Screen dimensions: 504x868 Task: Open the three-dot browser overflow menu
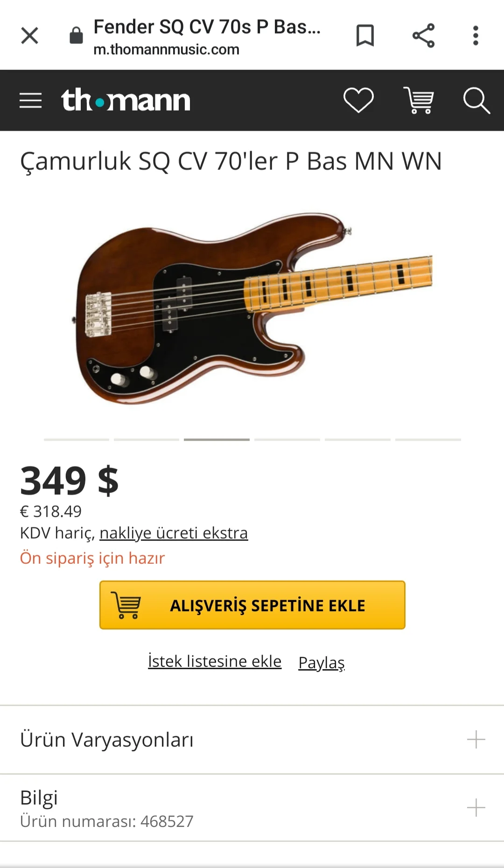click(x=476, y=35)
